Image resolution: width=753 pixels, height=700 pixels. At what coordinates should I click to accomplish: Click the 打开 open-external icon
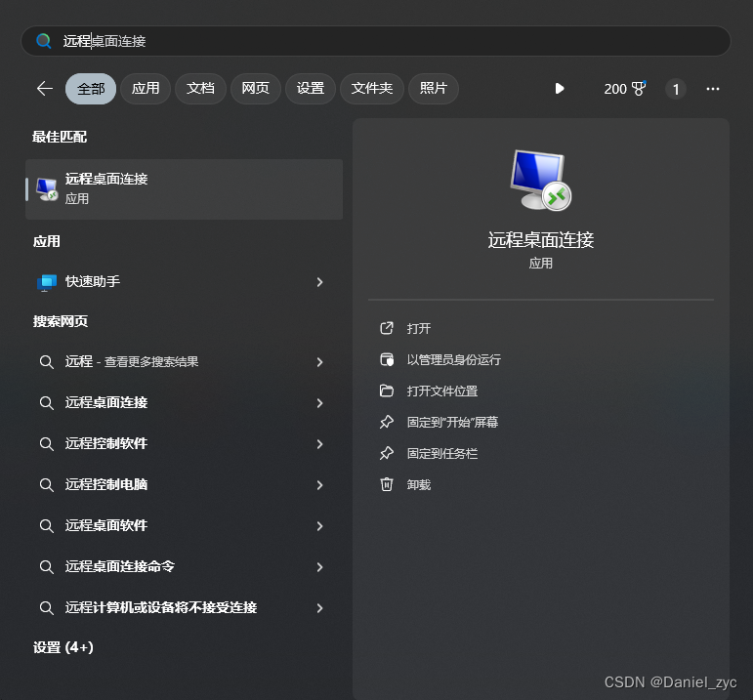point(387,328)
